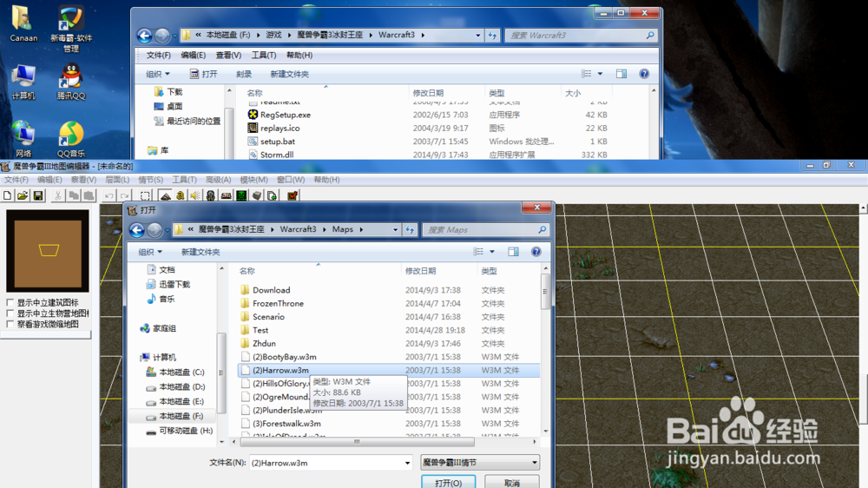Open the 高级(A) menu in map editor

click(x=218, y=180)
